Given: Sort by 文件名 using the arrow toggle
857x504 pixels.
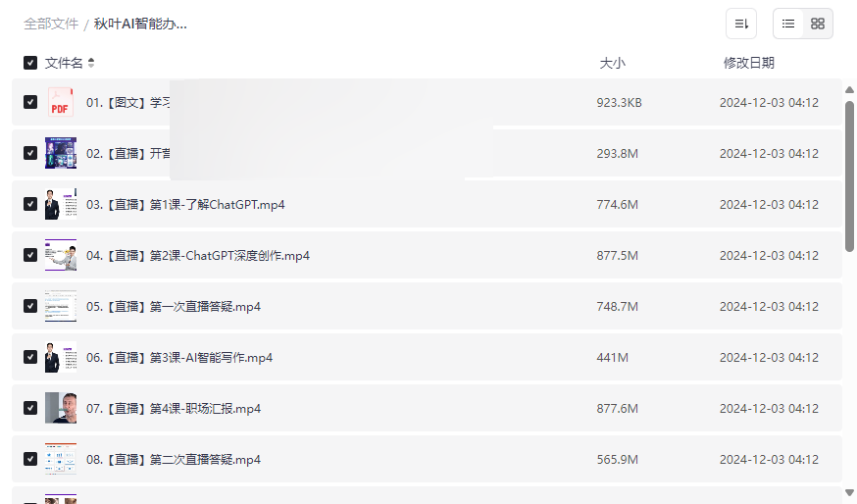Looking at the screenshot, I should (x=91, y=63).
